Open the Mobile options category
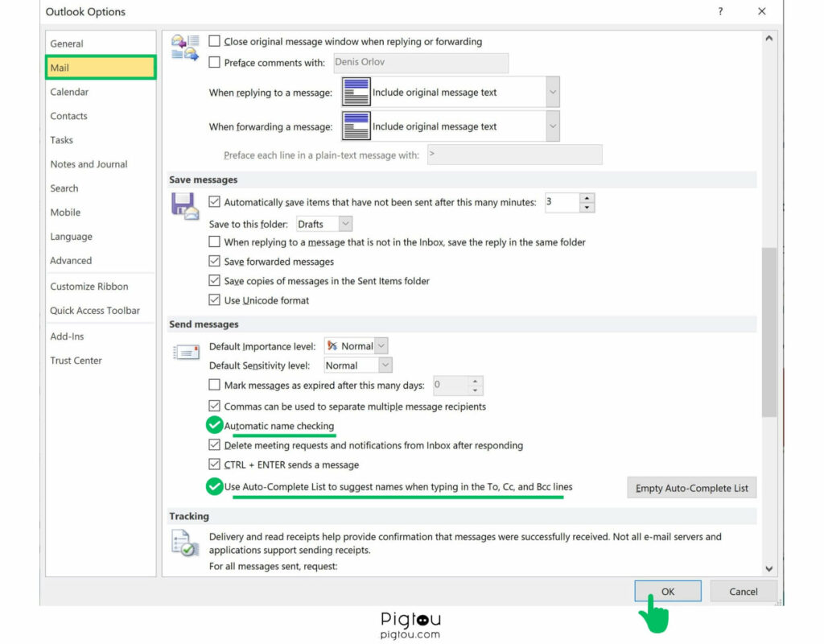Viewport: 824px width, 644px height. click(101, 213)
